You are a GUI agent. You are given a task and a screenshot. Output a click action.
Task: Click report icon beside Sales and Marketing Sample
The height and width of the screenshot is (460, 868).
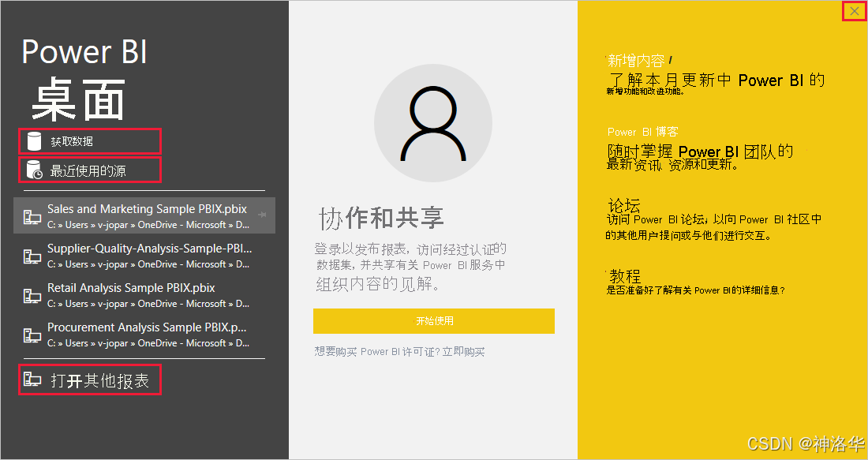(x=32, y=217)
